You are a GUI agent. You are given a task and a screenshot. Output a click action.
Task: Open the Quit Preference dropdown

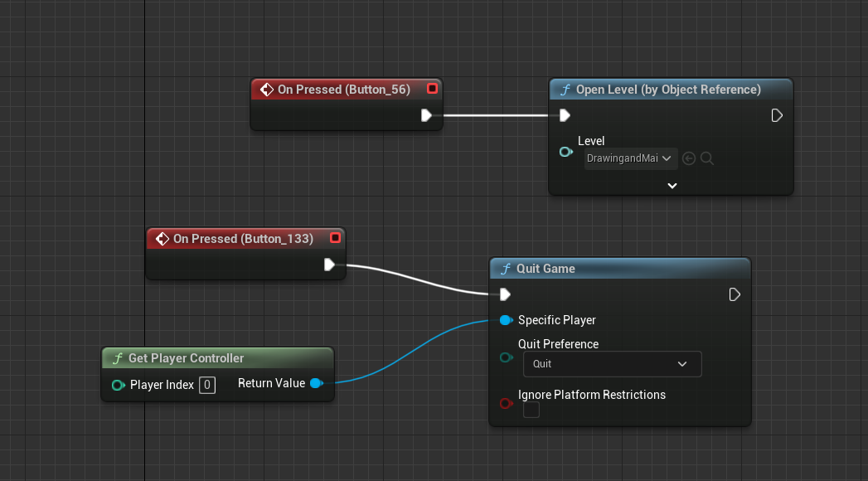coord(613,364)
